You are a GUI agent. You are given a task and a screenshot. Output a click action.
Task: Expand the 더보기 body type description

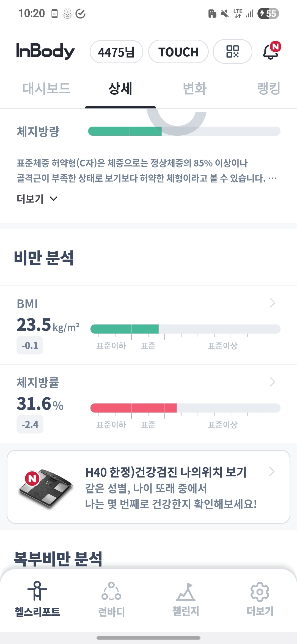tap(37, 199)
